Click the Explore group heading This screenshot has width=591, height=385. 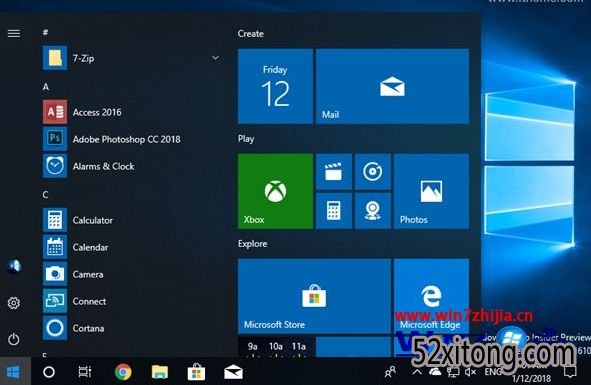[253, 244]
